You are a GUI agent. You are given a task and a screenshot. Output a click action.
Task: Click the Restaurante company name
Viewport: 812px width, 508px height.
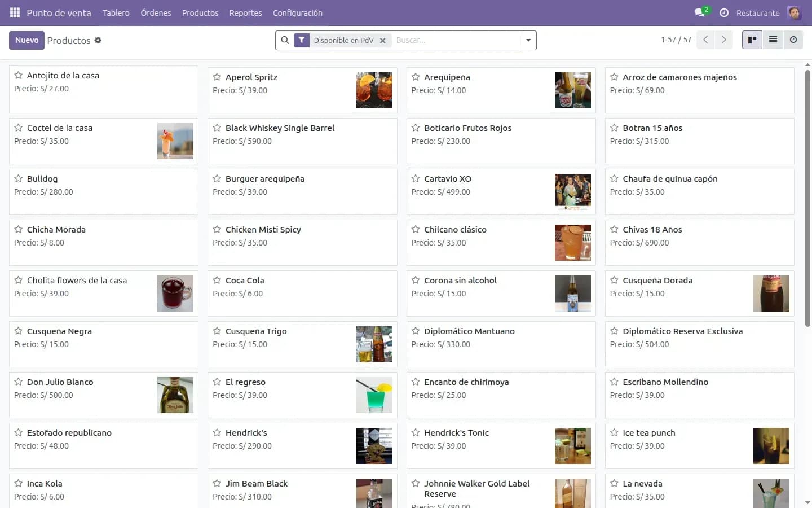[x=758, y=13]
